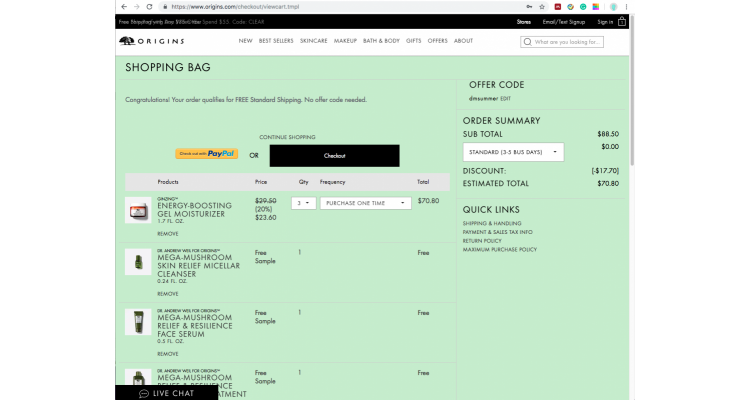
Task: Click the estimated total $70.80 in order summary
Action: point(607,184)
